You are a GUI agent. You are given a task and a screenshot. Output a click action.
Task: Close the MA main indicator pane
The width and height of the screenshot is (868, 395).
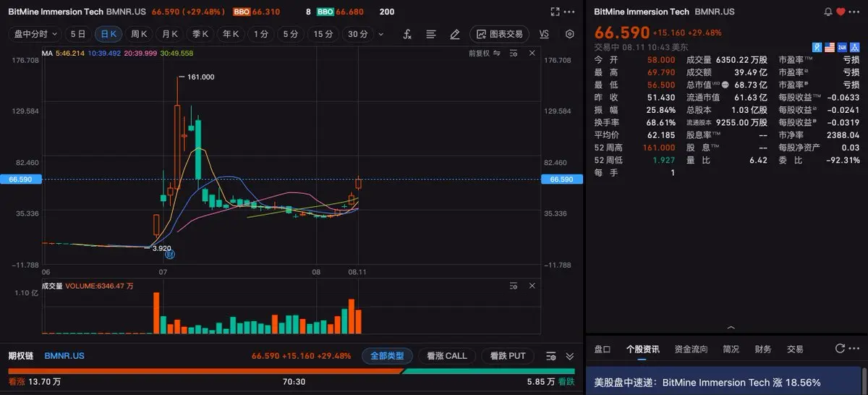[533, 54]
